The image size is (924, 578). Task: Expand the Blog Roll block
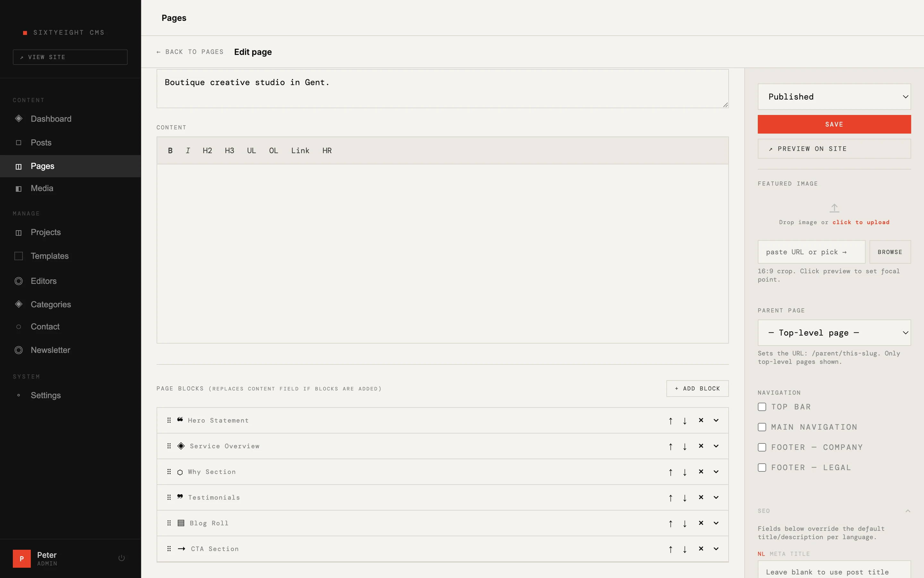[716, 523]
